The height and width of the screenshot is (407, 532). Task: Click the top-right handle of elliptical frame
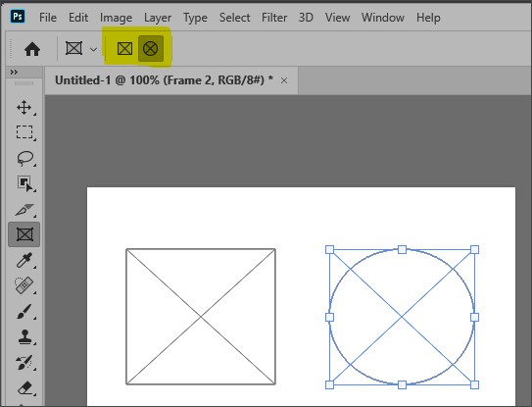pyautogui.click(x=474, y=250)
